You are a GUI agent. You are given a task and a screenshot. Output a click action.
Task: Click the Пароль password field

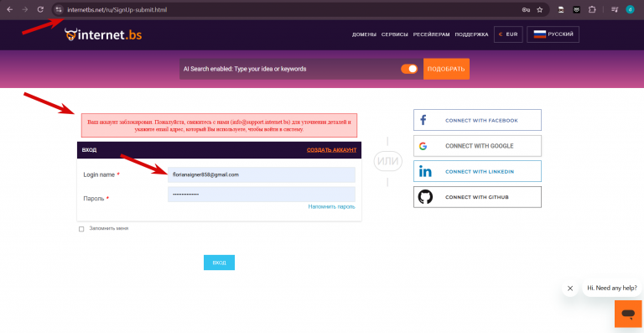coord(262,195)
